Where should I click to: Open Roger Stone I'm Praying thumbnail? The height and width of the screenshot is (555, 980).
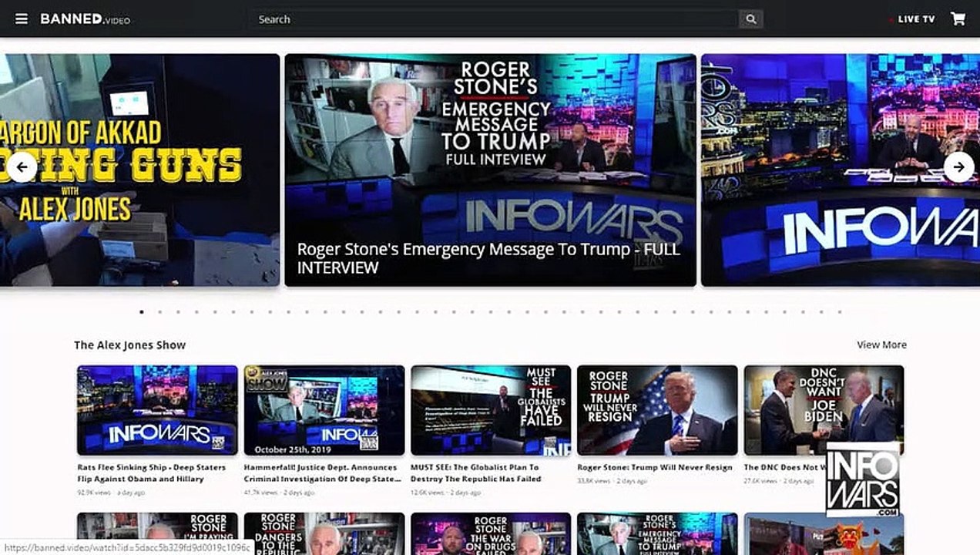[157, 533]
